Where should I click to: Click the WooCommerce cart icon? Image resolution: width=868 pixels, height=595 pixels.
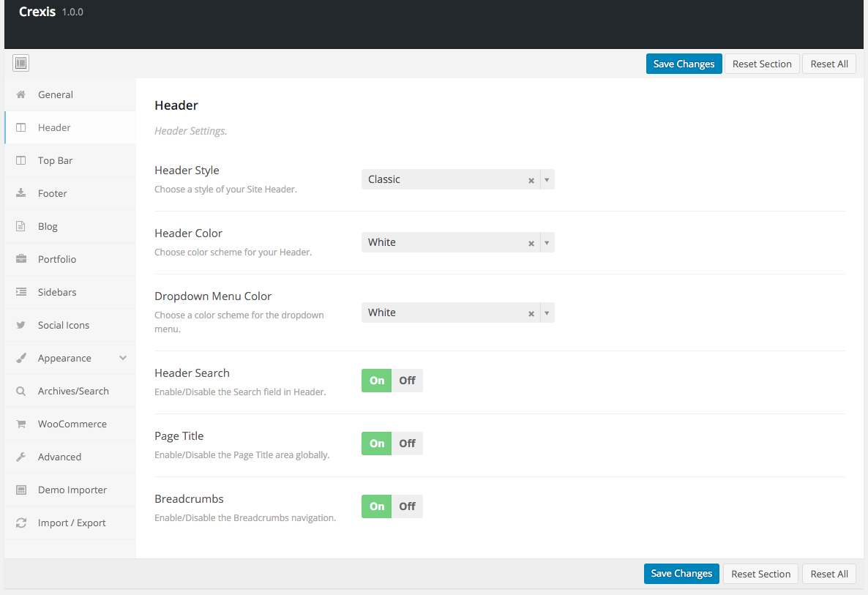[21, 424]
